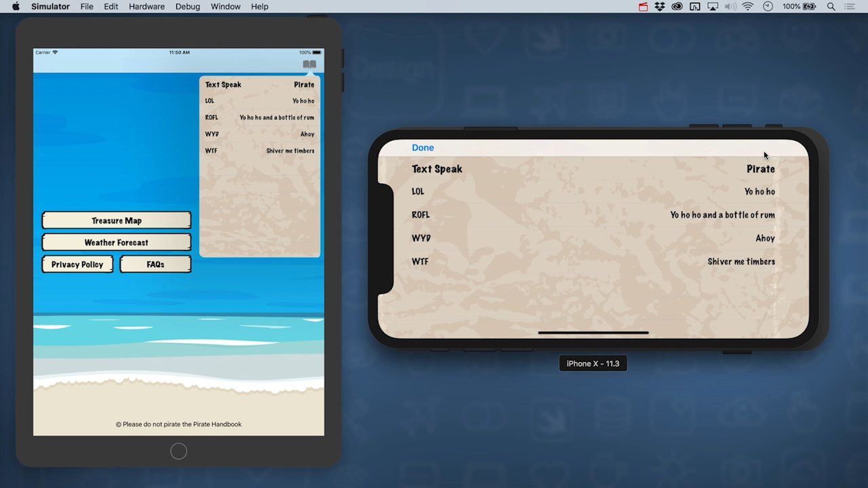Tap the FAQs button
868x488 pixels.
coord(155,264)
